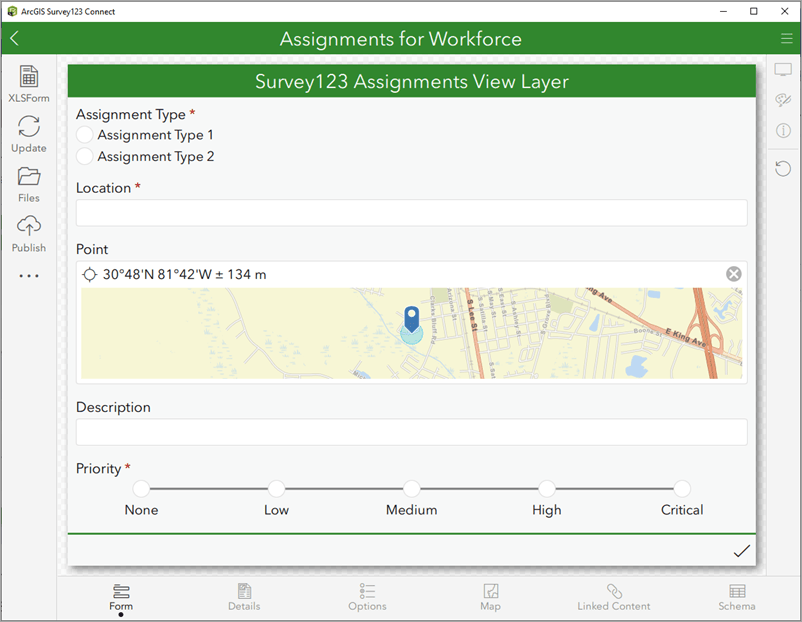Click the map preview thumbnail

click(x=412, y=334)
